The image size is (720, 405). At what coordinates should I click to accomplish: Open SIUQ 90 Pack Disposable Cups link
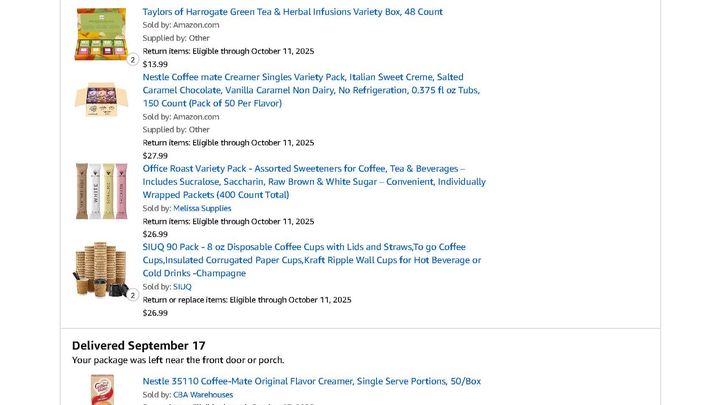[x=312, y=260]
